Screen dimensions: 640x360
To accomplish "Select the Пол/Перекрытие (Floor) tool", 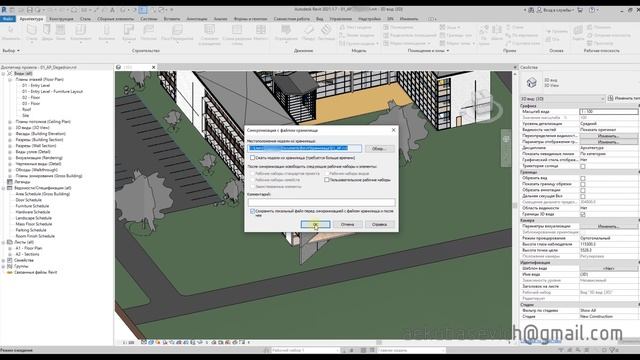I will [177, 33].
